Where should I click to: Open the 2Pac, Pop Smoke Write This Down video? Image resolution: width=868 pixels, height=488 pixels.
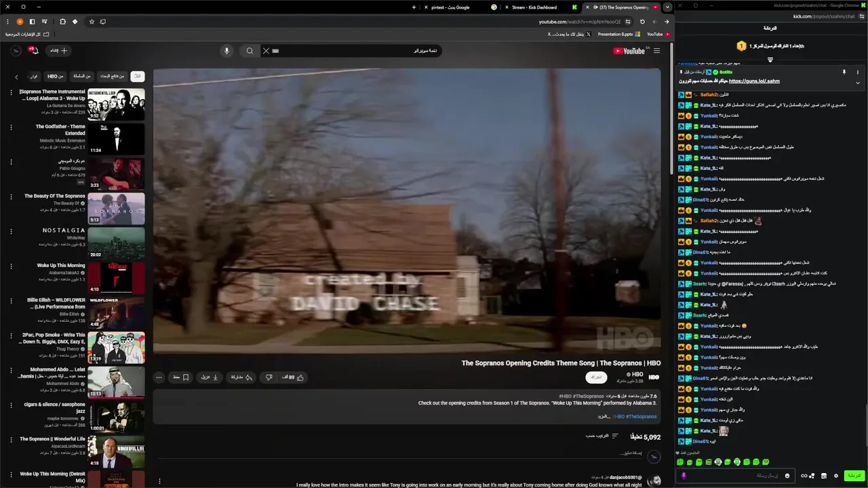pos(116,348)
